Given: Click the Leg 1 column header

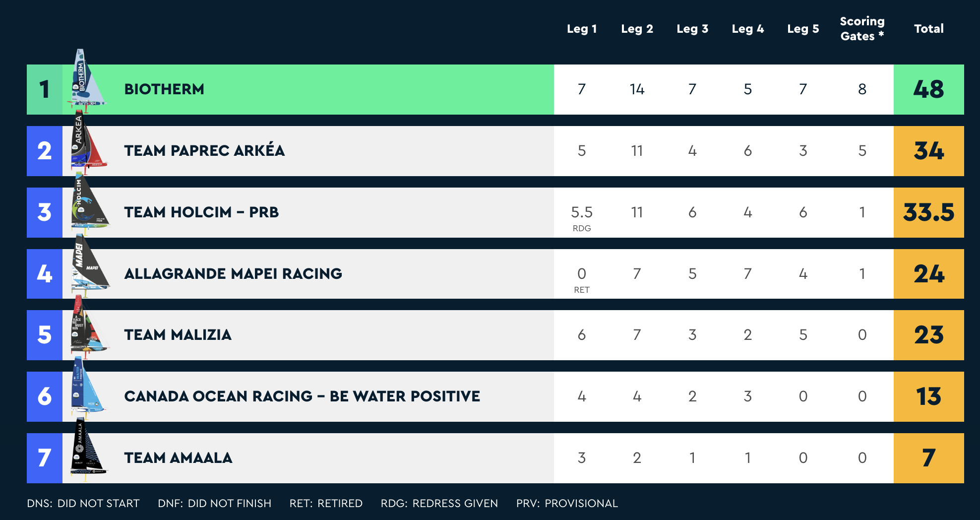Looking at the screenshot, I should click(x=582, y=29).
